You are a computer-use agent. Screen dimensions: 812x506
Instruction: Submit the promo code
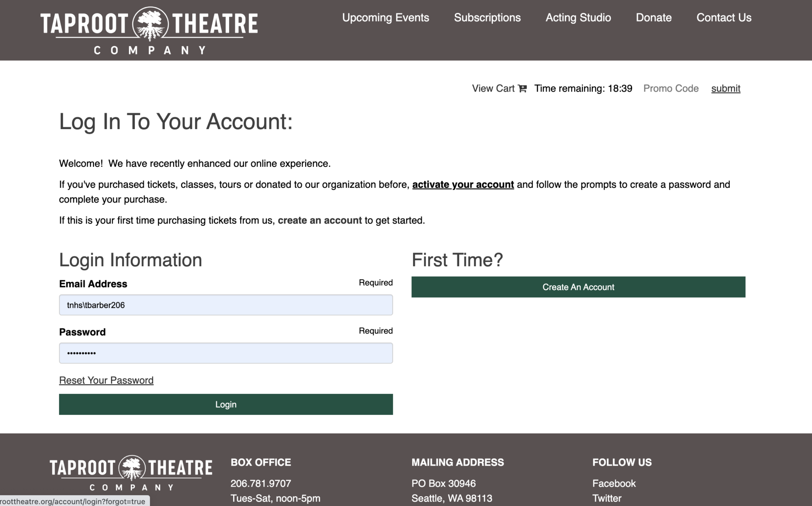point(725,88)
